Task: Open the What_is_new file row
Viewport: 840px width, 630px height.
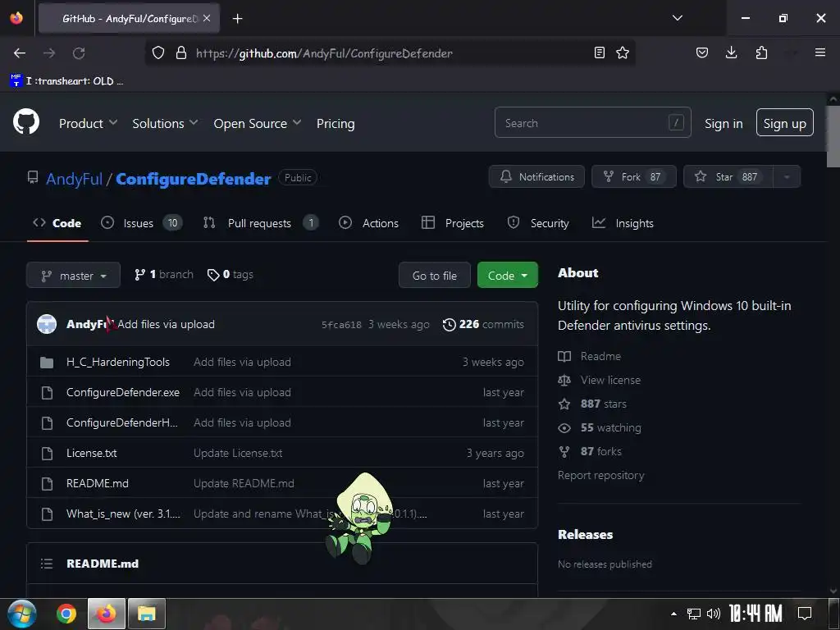Action: (282, 514)
